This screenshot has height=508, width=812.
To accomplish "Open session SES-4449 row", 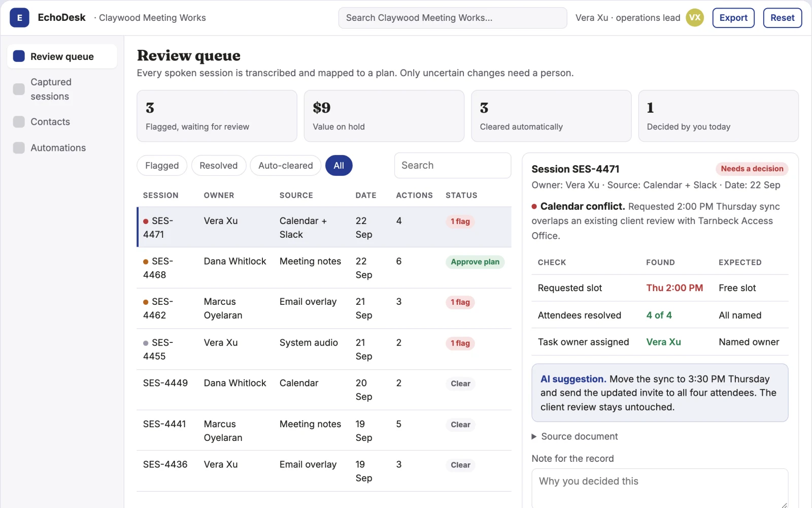I will click(324, 390).
